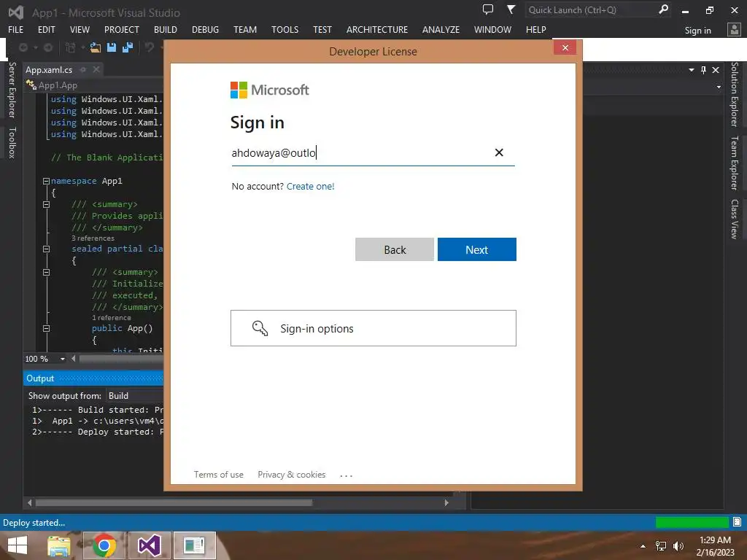Open File Explorer from the taskbar
Viewport: 747px width, 560px height.
point(59,545)
